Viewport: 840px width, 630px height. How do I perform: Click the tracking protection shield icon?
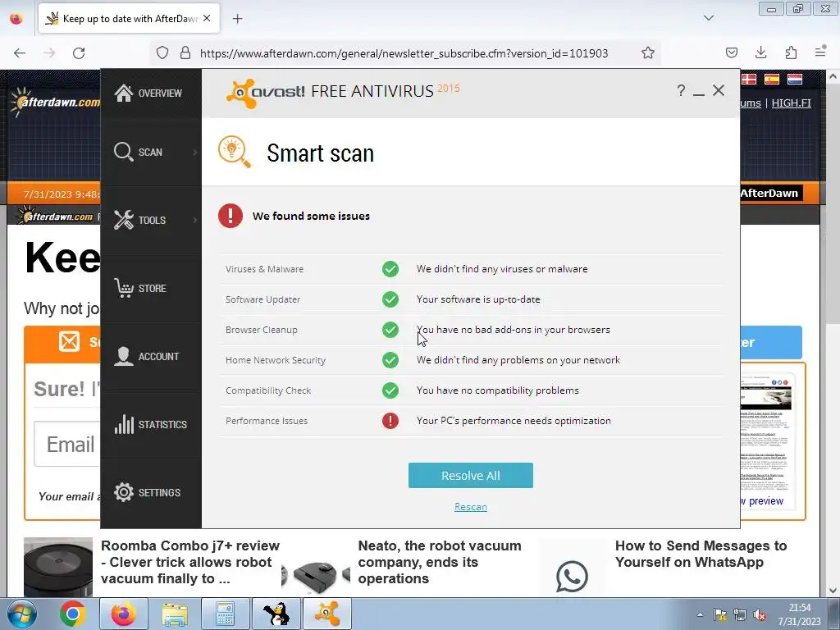click(162, 53)
